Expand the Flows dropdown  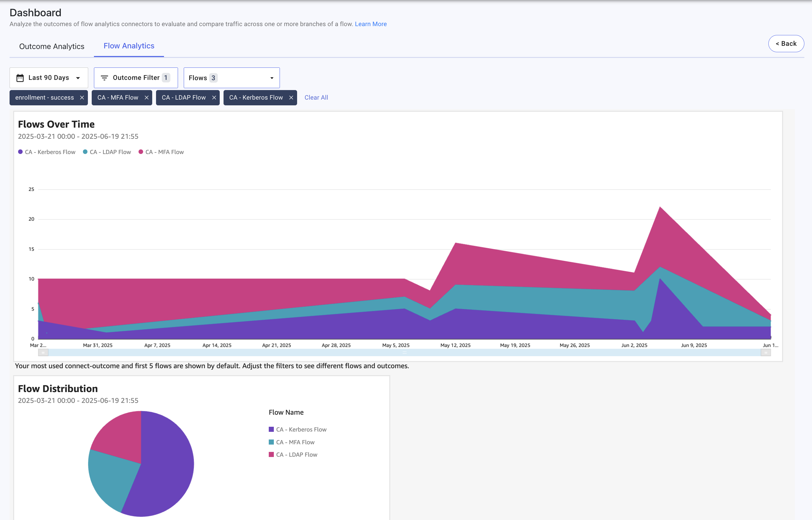tap(231, 78)
